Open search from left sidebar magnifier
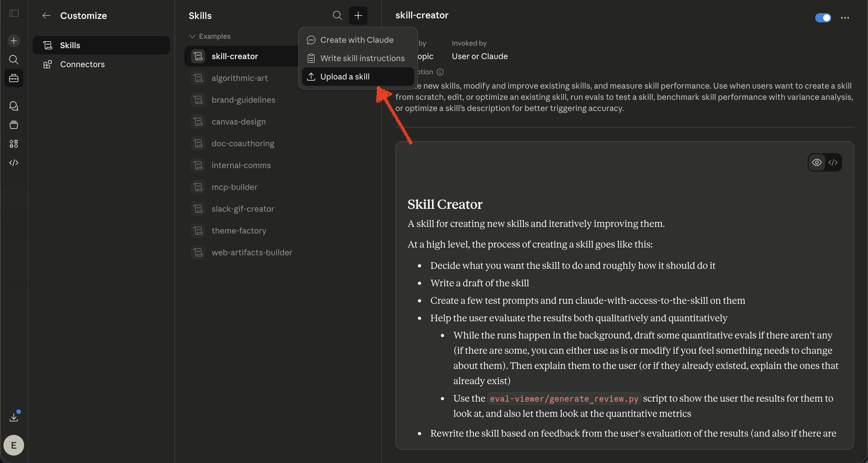 [x=14, y=60]
